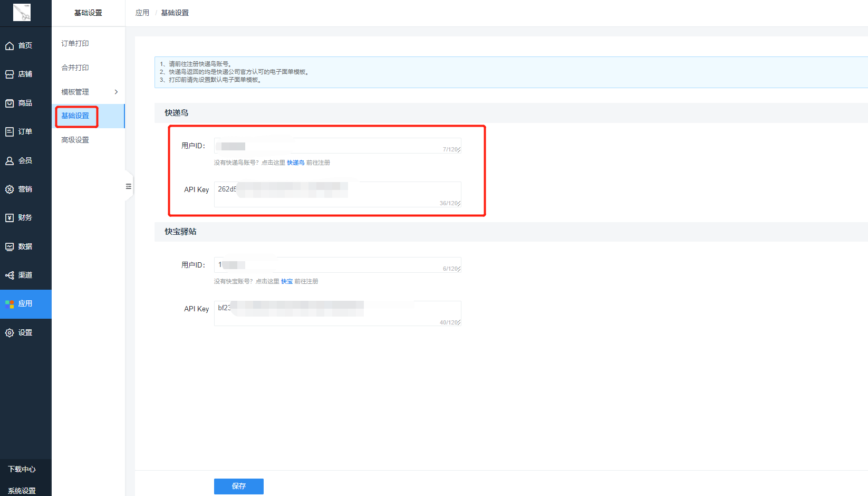Go to 合并打印 page
This screenshot has width=868, height=496.
[75, 68]
